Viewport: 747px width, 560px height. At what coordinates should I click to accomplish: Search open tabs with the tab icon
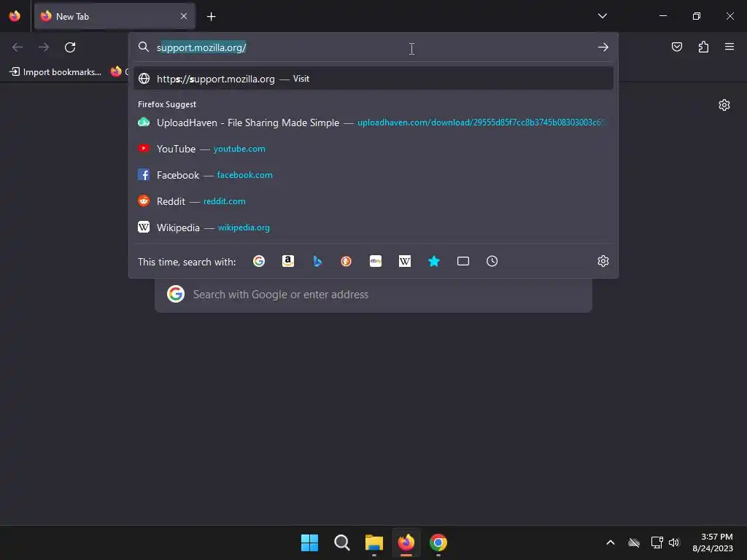(463, 261)
